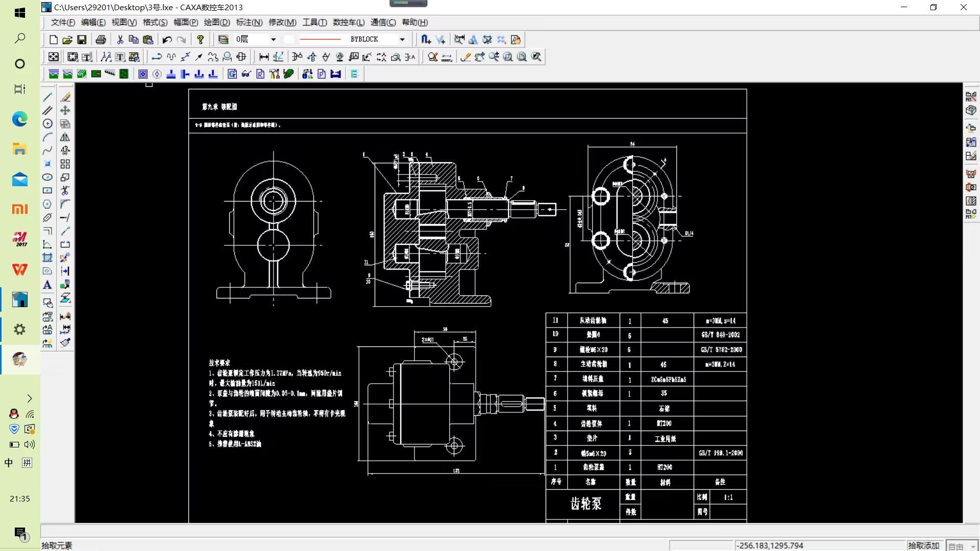Screen dimensions: 980x551
Task: Select the Ellipse drawing tool
Action: pos(47,177)
